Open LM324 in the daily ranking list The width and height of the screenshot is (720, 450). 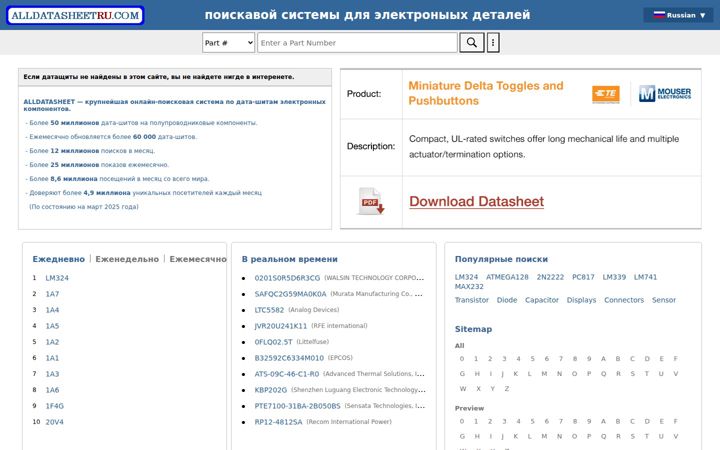57,278
